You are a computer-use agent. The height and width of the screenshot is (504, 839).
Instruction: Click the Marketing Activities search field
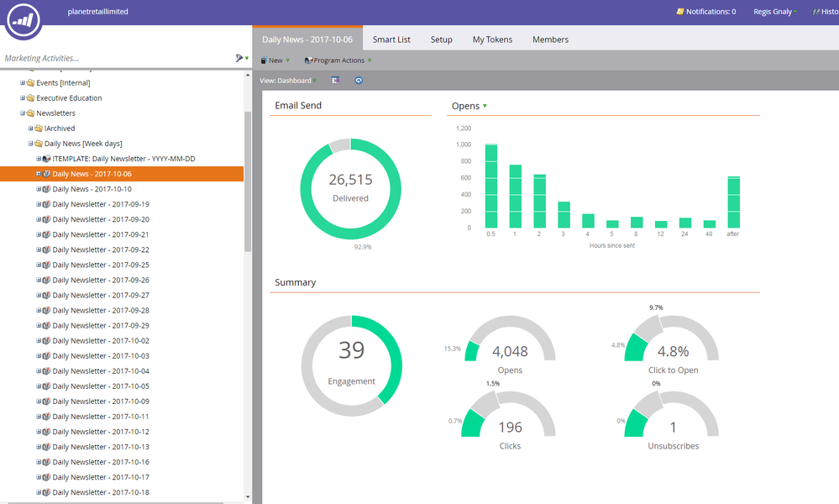pyautogui.click(x=118, y=58)
